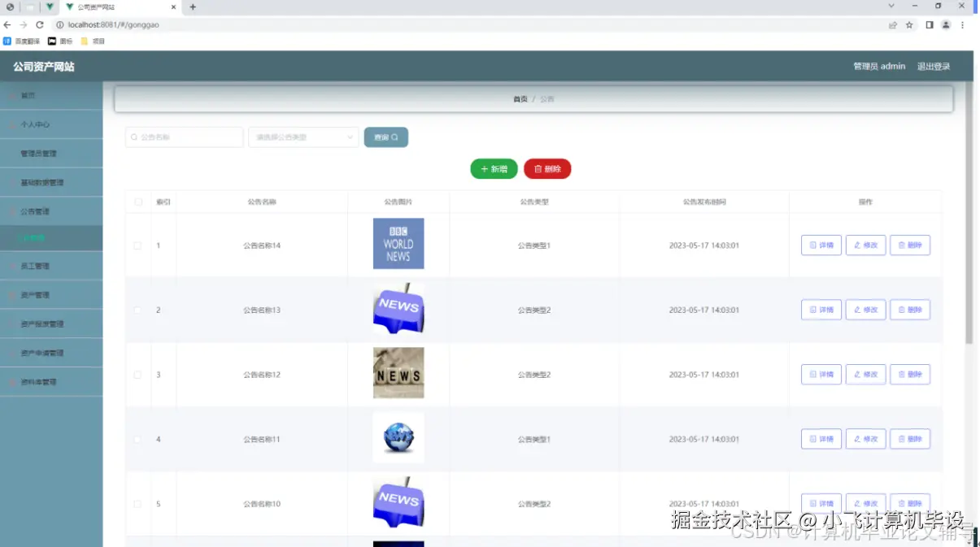Screen dimensions: 980x547
Task: Click 退出登录 in the top header
Action: (934, 67)
